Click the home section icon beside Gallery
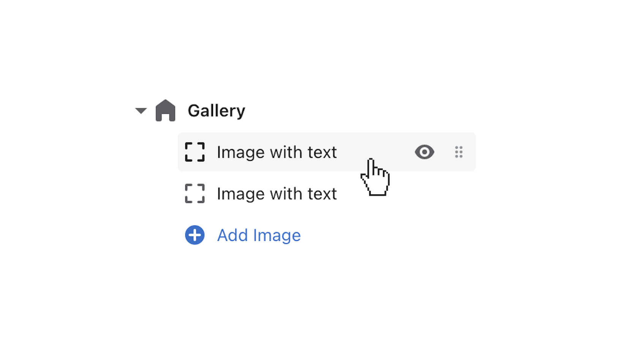This screenshot has width=644, height=352. click(x=165, y=110)
